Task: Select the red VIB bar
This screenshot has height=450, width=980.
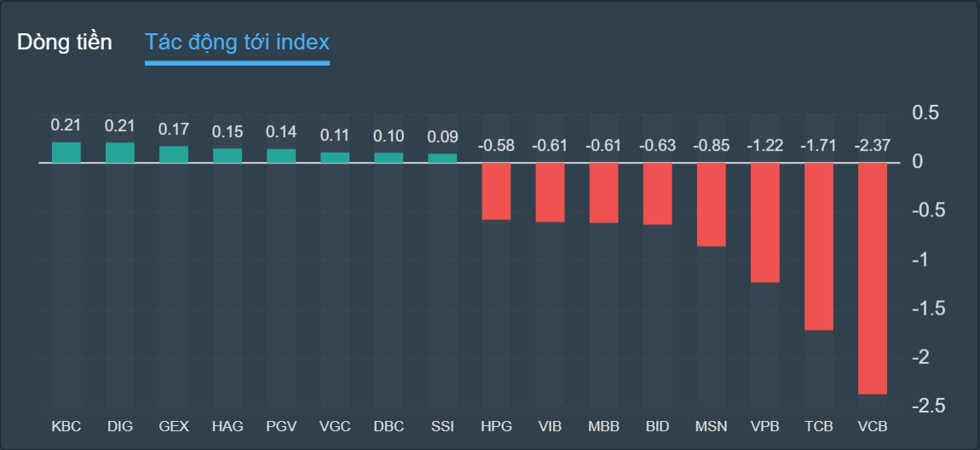Action: 550,193
